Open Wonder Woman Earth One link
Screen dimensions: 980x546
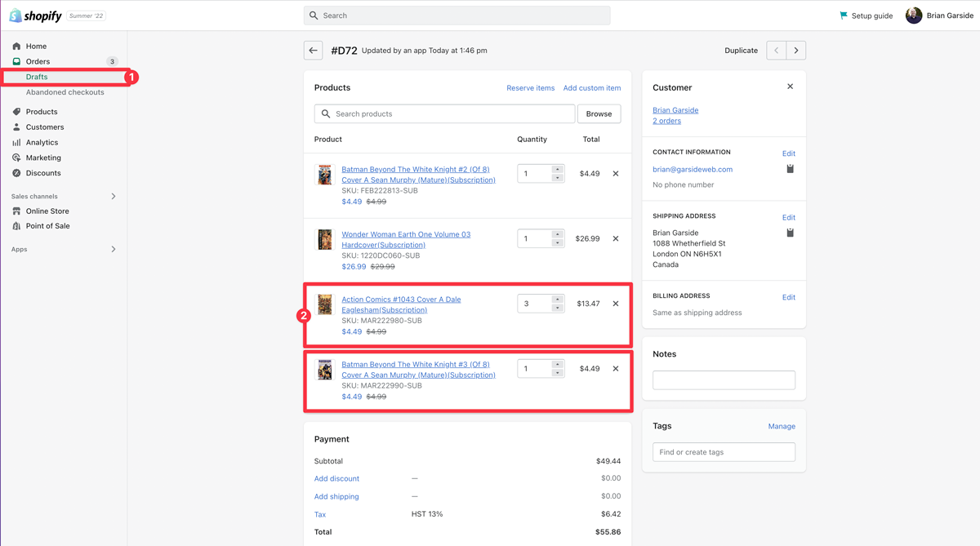tap(406, 240)
